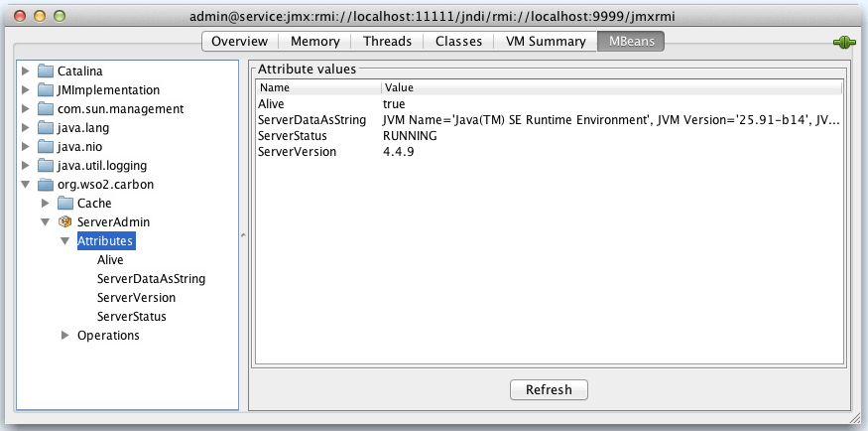Select the ServerStatus row in attribute table
This screenshot has width=868, height=431.
pos(298,136)
